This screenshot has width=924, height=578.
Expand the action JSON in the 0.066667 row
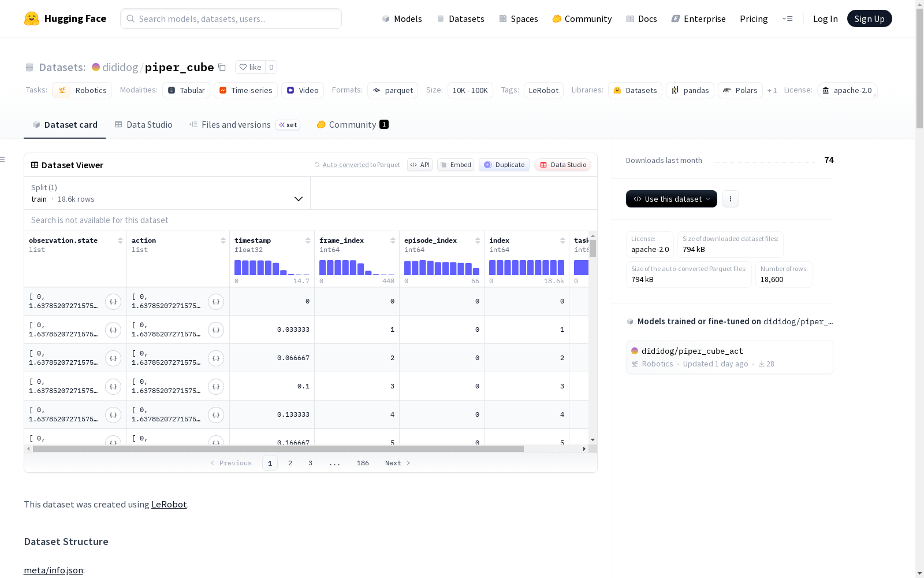click(x=216, y=358)
